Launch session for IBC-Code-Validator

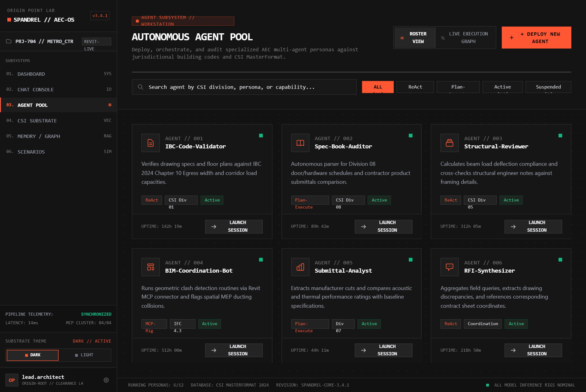click(234, 227)
